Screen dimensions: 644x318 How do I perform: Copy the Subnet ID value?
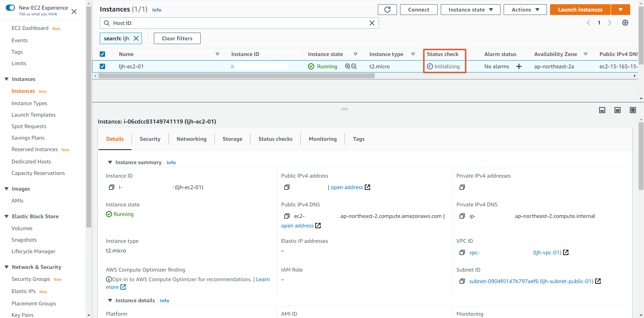click(x=462, y=281)
